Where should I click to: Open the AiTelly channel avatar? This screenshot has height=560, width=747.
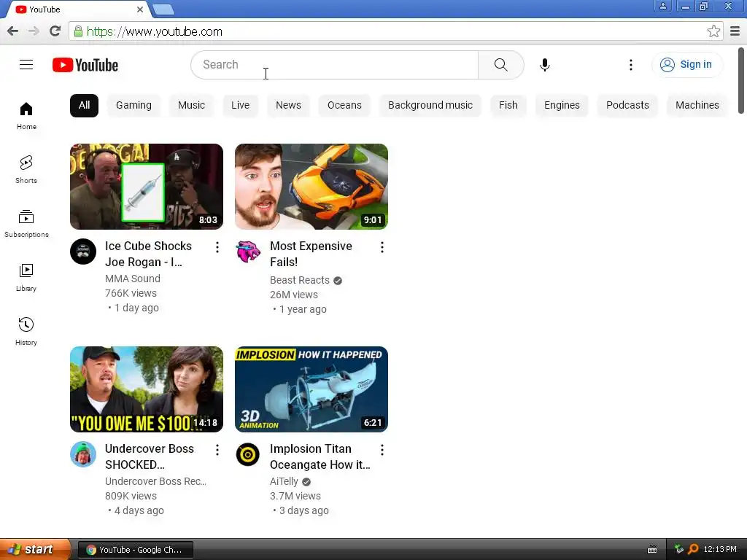pos(248,454)
